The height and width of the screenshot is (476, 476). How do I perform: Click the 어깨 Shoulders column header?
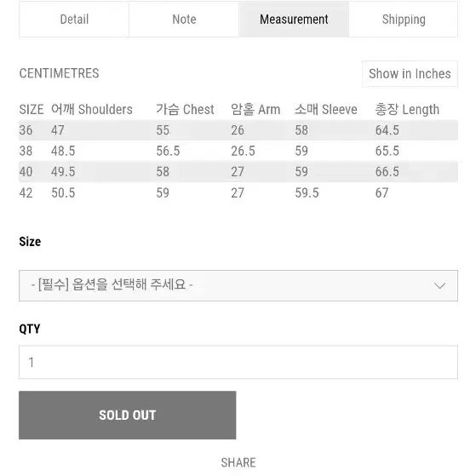click(92, 109)
